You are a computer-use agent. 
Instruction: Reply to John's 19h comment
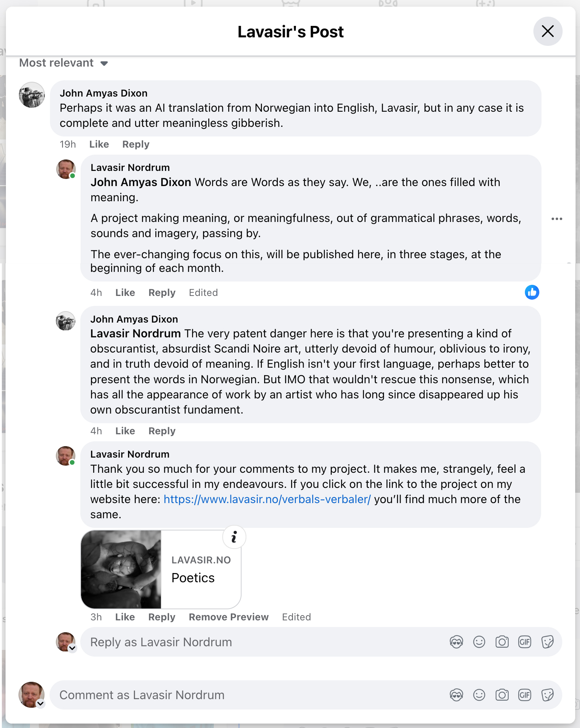136,144
